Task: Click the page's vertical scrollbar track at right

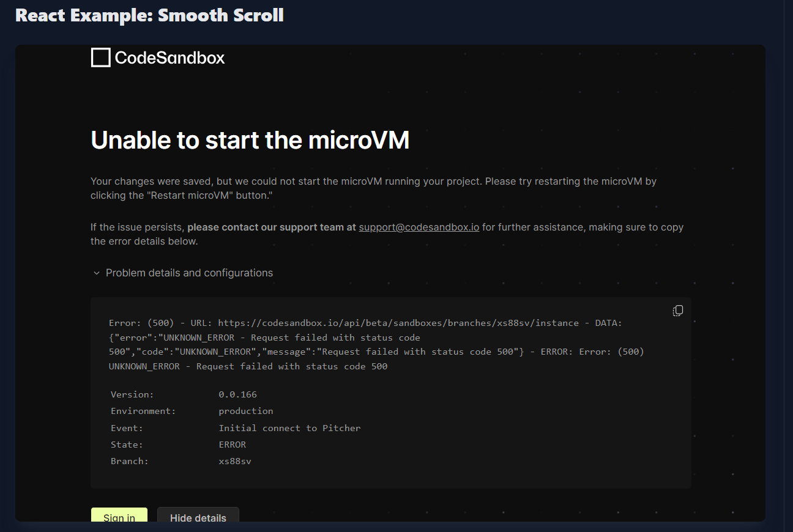Action: tap(789, 266)
